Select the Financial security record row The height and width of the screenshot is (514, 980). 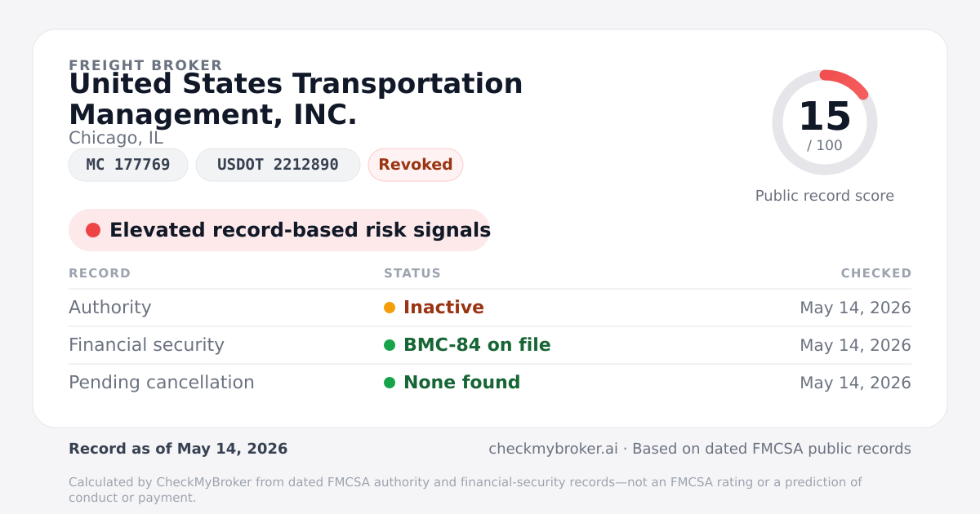(490, 345)
